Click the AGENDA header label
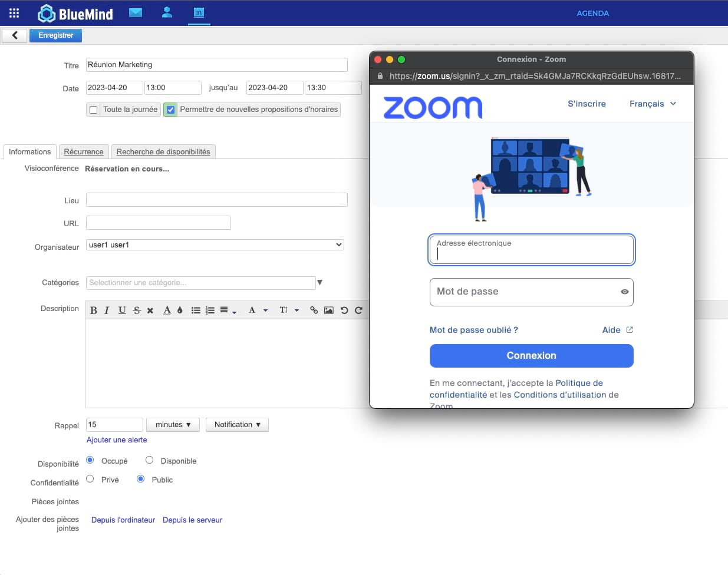Screen dimensions: 728x575 (x=592, y=13)
